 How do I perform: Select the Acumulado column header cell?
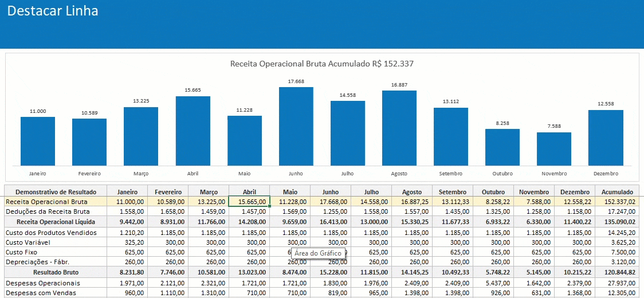[x=617, y=191]
